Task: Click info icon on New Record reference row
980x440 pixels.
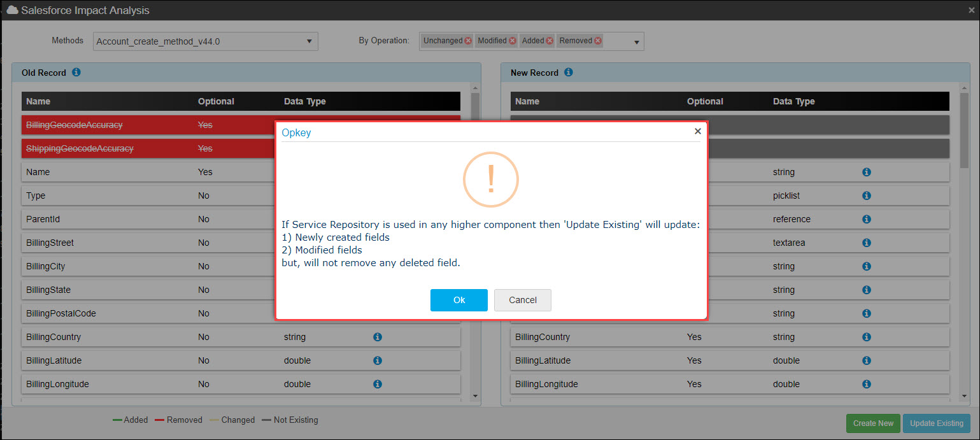Action: click(866, 219)
